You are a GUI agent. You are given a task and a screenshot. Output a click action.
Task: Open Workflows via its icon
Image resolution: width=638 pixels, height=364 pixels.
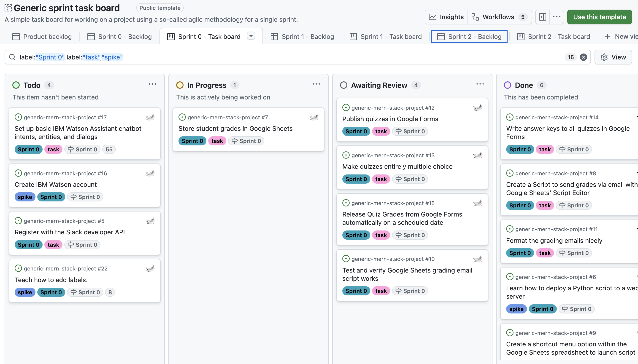475,17
